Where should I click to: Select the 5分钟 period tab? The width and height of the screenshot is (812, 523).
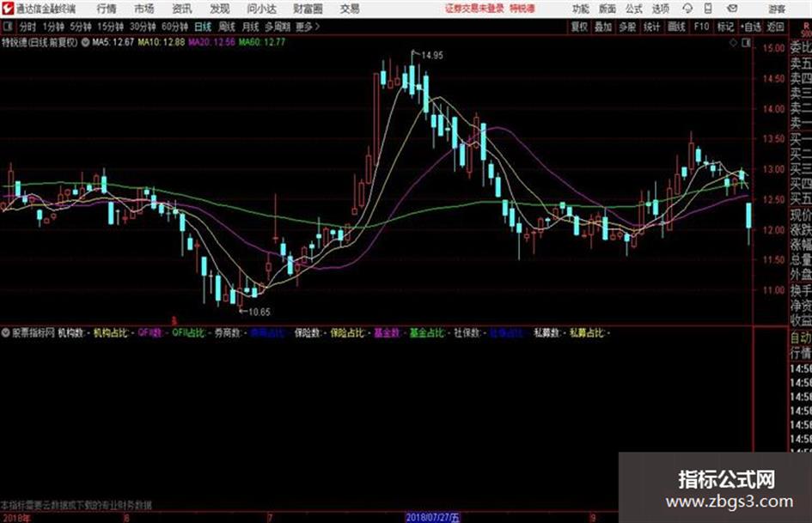pos(80,27)
